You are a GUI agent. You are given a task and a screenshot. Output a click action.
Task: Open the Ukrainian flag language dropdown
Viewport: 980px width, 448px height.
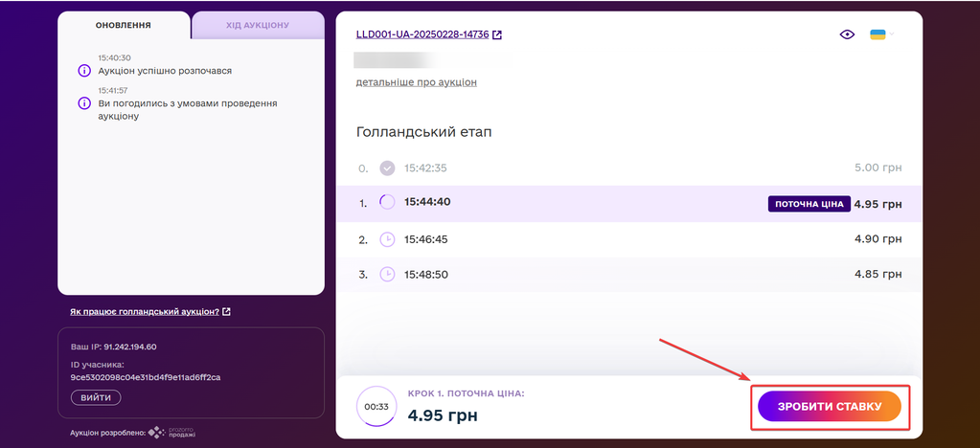[x=880, y=34]
